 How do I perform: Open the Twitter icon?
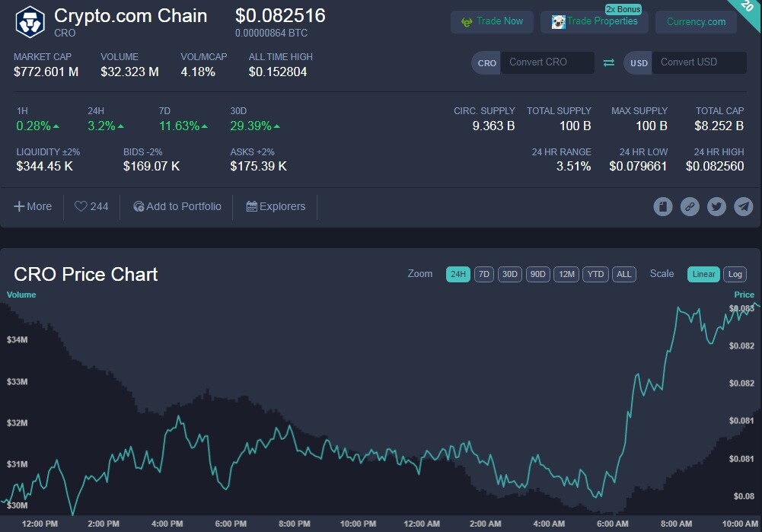pos(716,206)
